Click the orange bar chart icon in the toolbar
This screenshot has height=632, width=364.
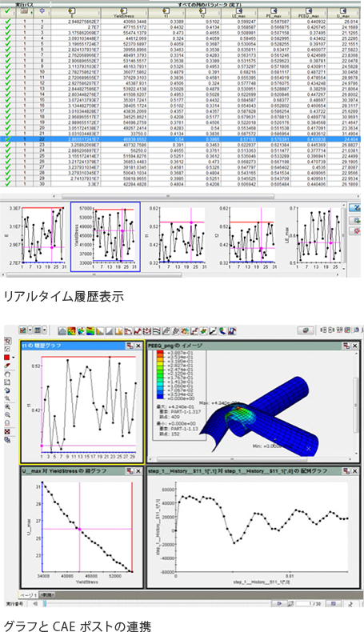(118, 331)
